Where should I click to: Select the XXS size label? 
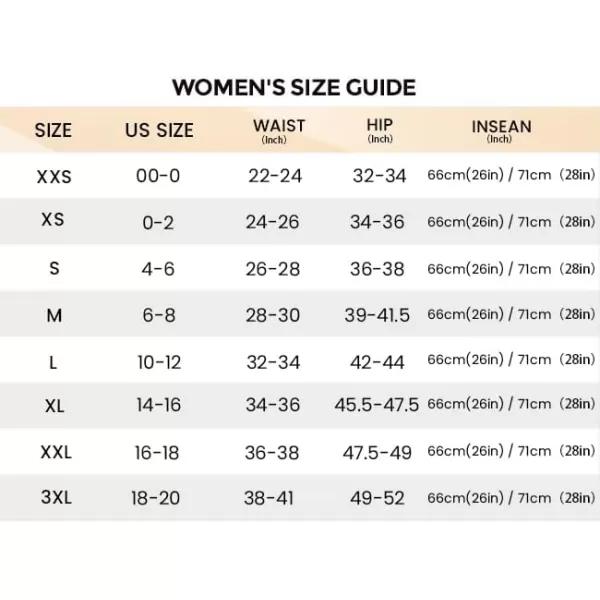53,177
